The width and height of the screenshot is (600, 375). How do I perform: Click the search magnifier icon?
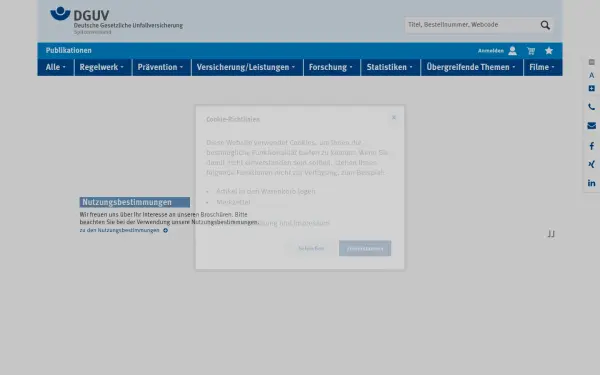click(x=545, y=25)
